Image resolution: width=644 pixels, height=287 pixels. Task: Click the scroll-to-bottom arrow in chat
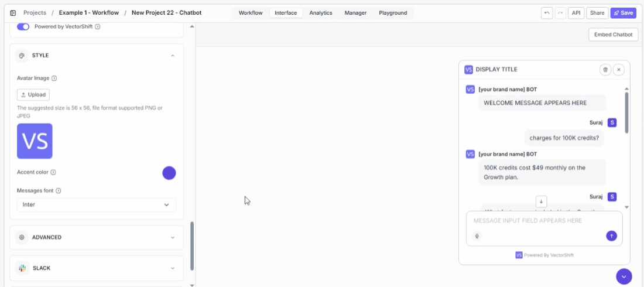(542, 201)
